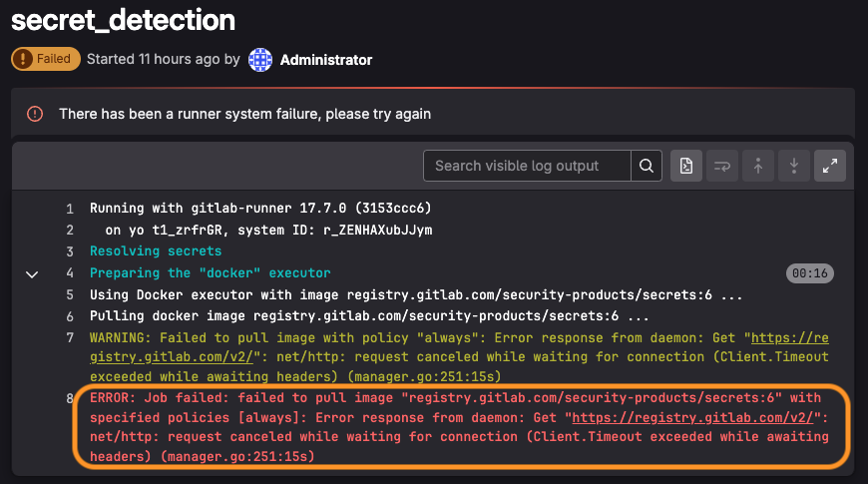Open the raw job log
Screen dimensions: 868x484
[x=686, y=166]
